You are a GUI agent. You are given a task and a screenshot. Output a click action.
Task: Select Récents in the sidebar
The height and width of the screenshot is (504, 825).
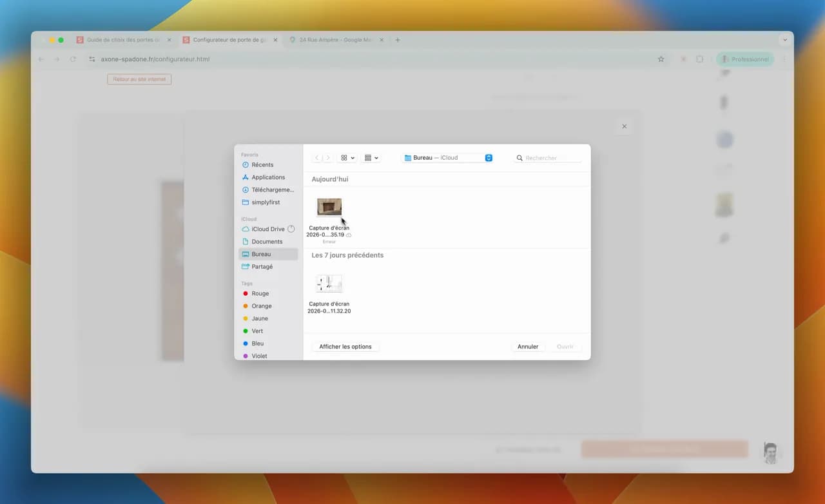[x=268, y=165]
